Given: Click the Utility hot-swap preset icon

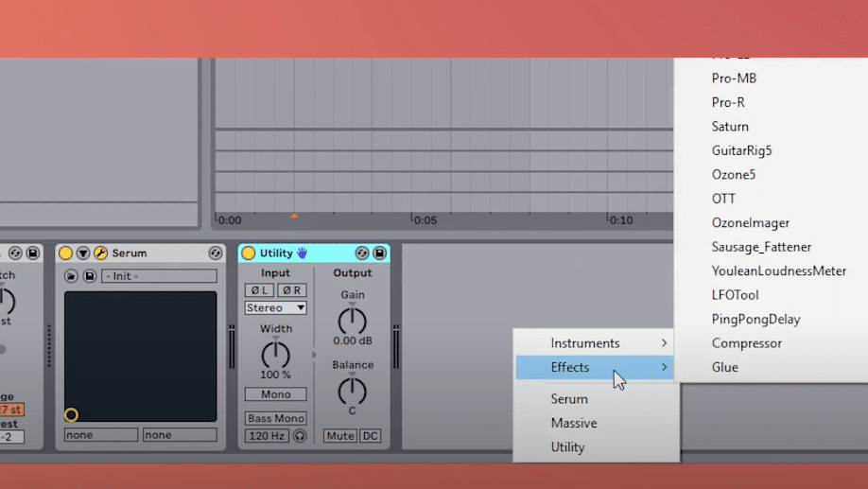Looking at the screenshot, I should [361, 253].
